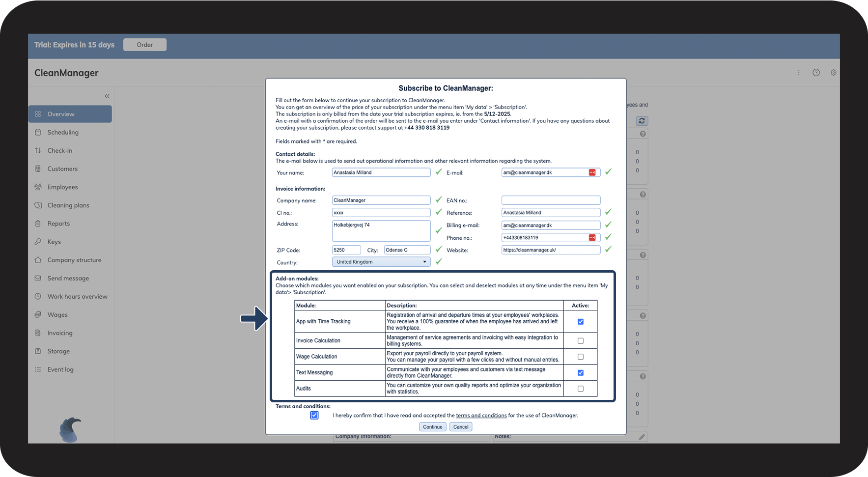The height and width of the screenshot is (477, 868).
Task: Click the Customers building icon
Action: click(38, 168)
